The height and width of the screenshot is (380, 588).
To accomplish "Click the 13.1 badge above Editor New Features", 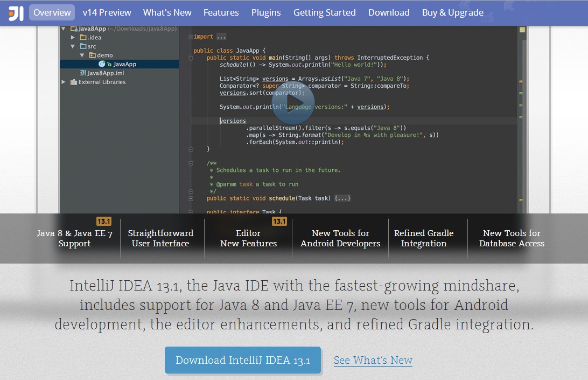I will pyautogui.click(x=280, y=221).
